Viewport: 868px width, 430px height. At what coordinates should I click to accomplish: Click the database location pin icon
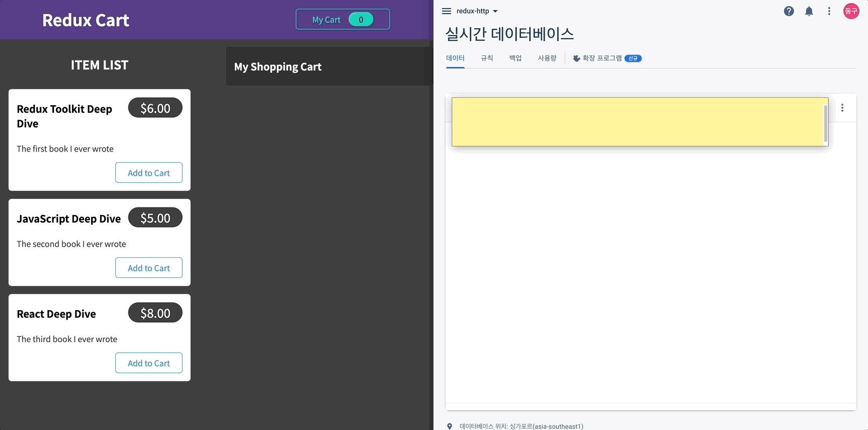click(x=450, y=426)
